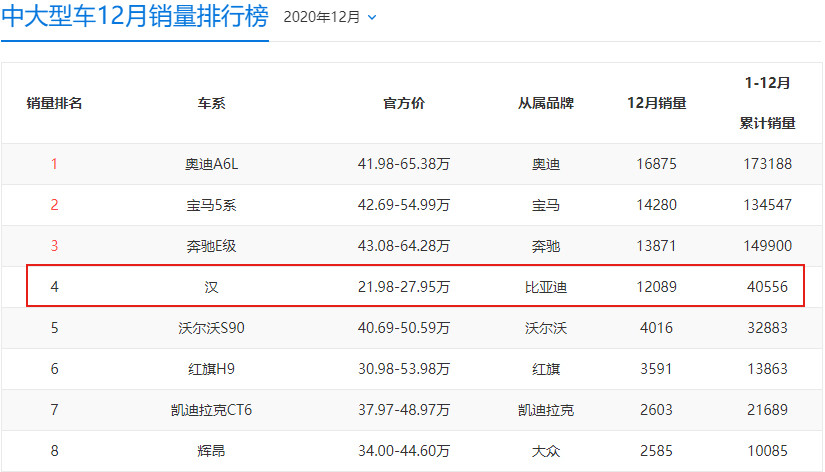The height and width of the screenshot is (472, 825).
Task: Click the 沃尔沃 brand cell
Action: (546, 328)
